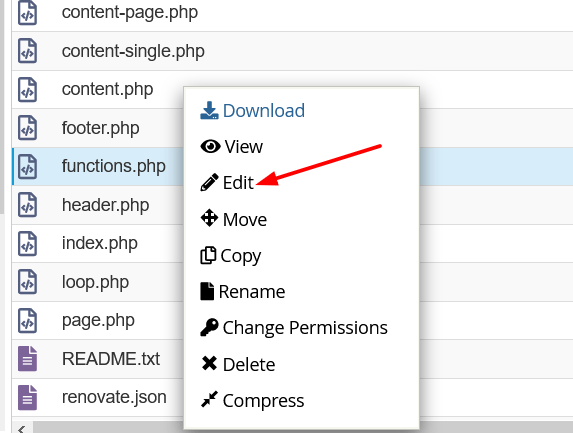Viewport: 573px width, 433px height.
Task: Click the Rename file icon
Action: click(207, 291)
